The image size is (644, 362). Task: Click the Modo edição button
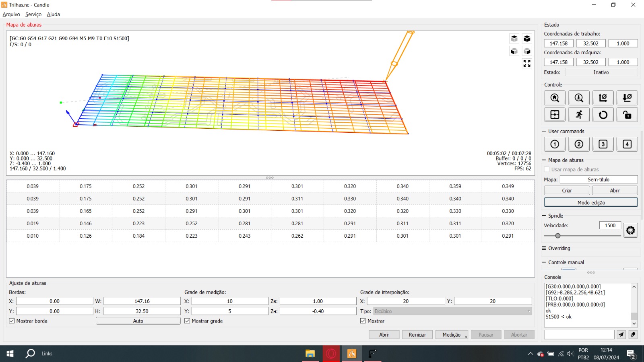click(591, 202)
